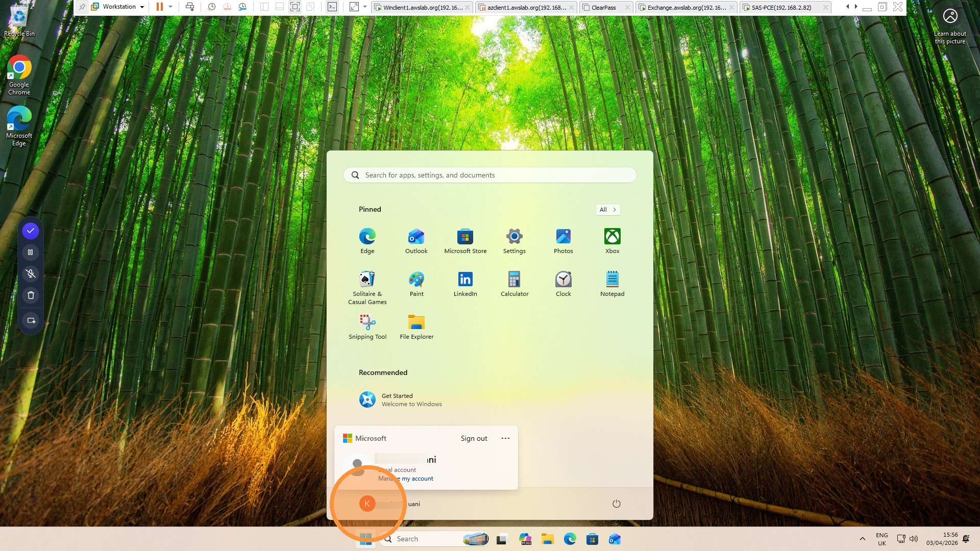The height and width of the screenshot is (551, 980).
Task: Launch Solitaire & Casual Games
Action: coord(367,288)
